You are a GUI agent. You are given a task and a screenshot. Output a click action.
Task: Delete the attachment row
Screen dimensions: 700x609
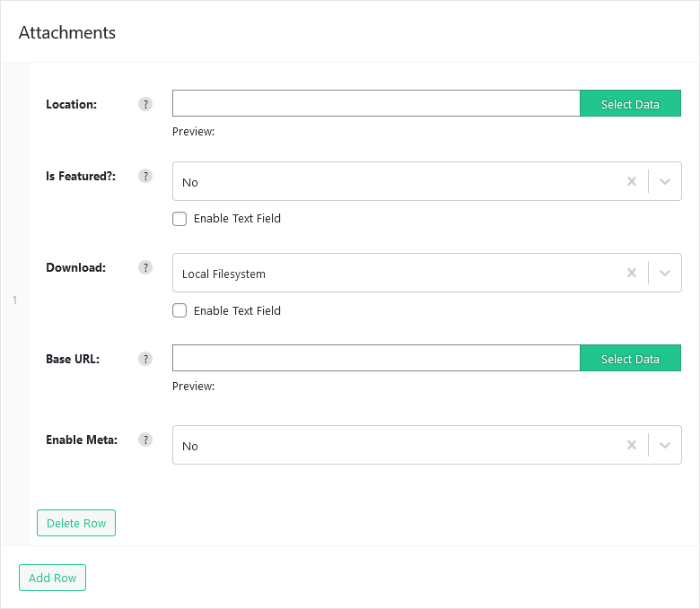click(x=76, y=523)
